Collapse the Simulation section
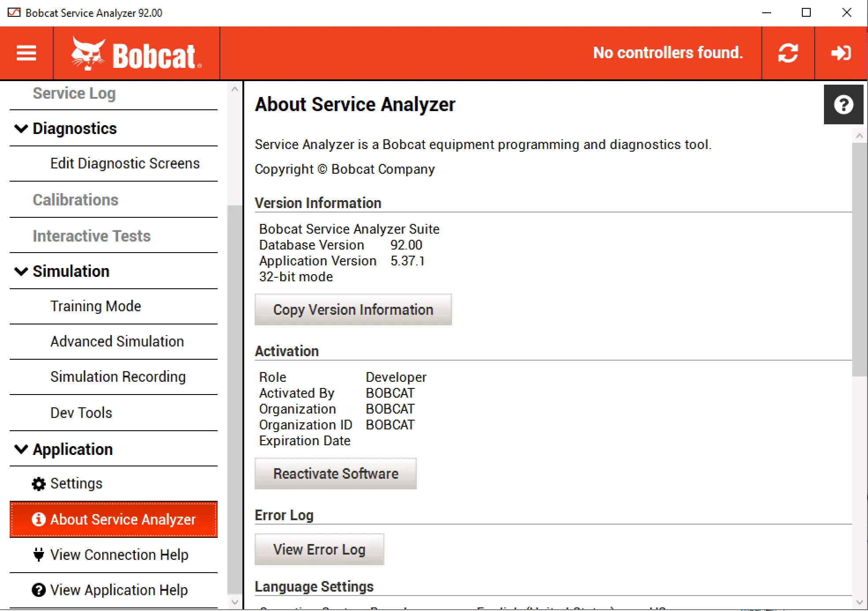868x611 pixels. pyautogui.click(x=21, y=272)
